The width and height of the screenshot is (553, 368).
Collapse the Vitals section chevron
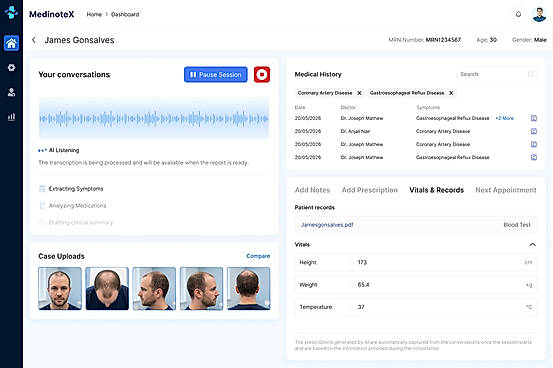533,245
